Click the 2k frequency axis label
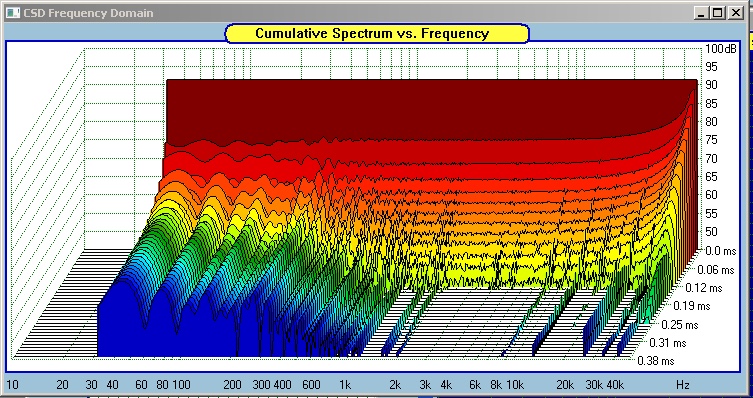This screenshot has height=398, width=753. click(x=395, y=385)
